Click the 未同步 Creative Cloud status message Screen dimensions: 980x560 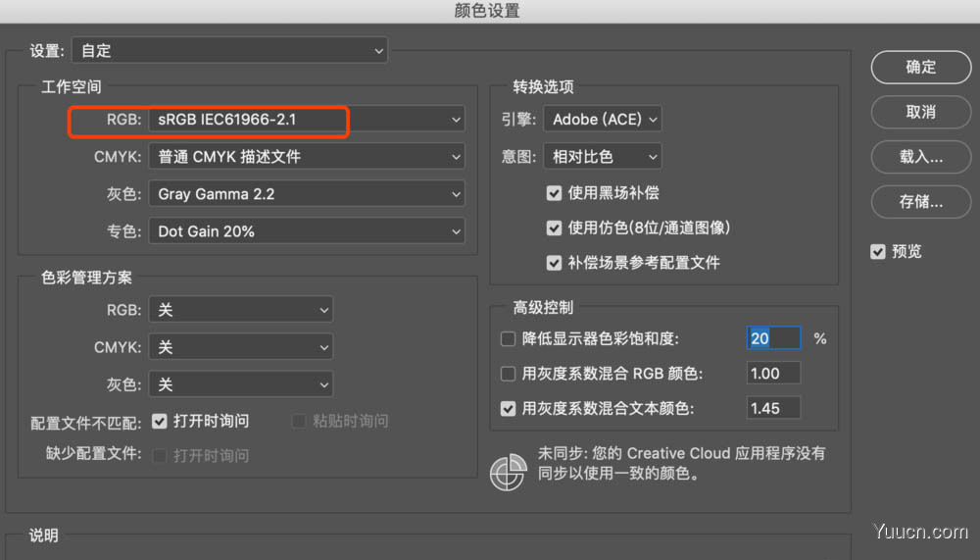click(681, 463)
